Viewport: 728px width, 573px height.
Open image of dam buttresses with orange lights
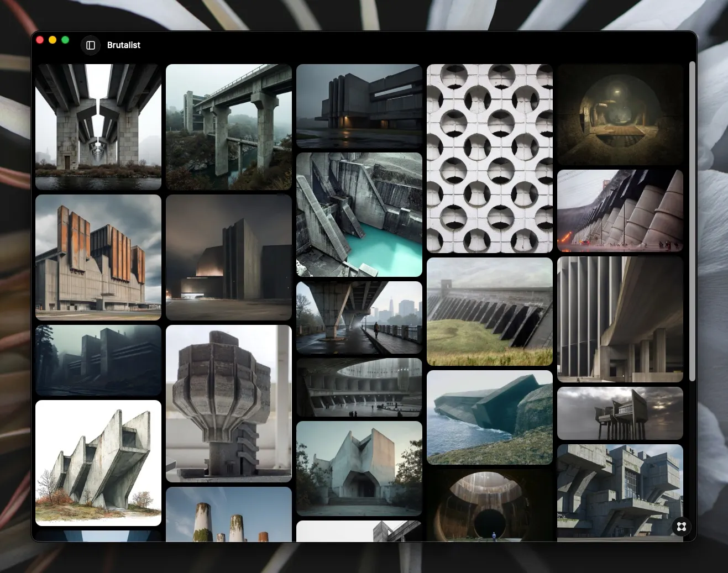(x=620, y=211)
